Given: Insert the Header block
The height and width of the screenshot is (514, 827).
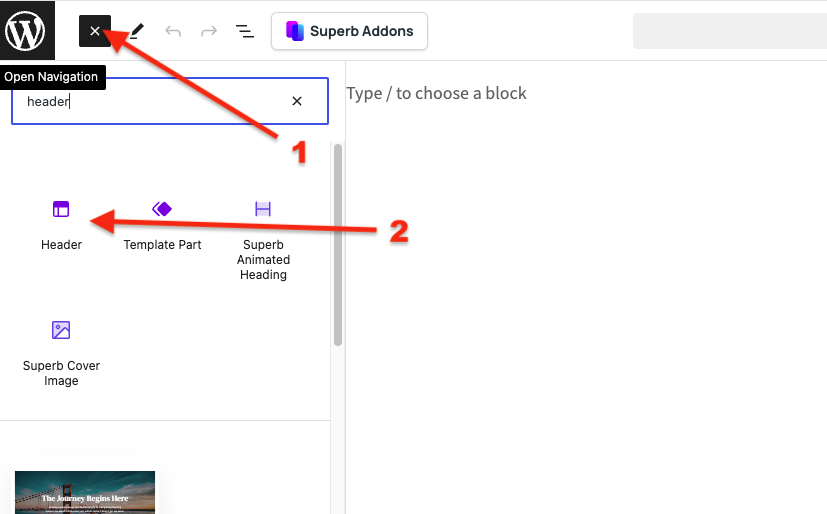Looking at the screenshot, I should point(61,226).
